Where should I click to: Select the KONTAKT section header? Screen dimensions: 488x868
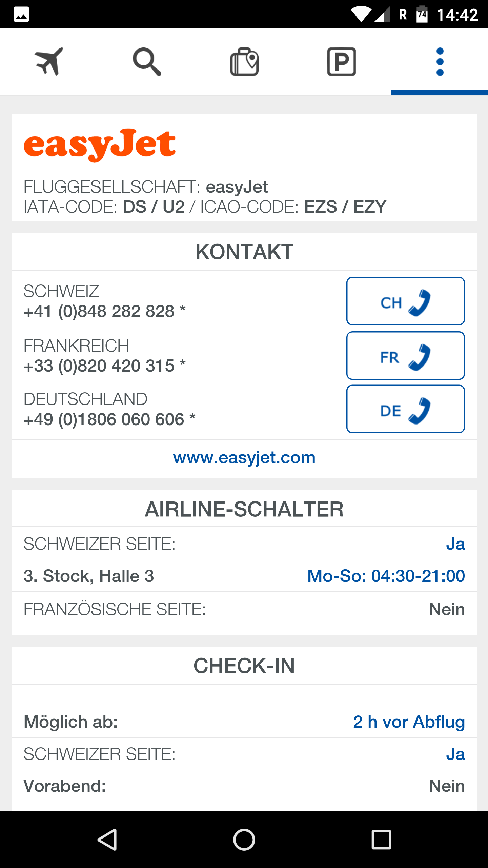click(244, 252)
